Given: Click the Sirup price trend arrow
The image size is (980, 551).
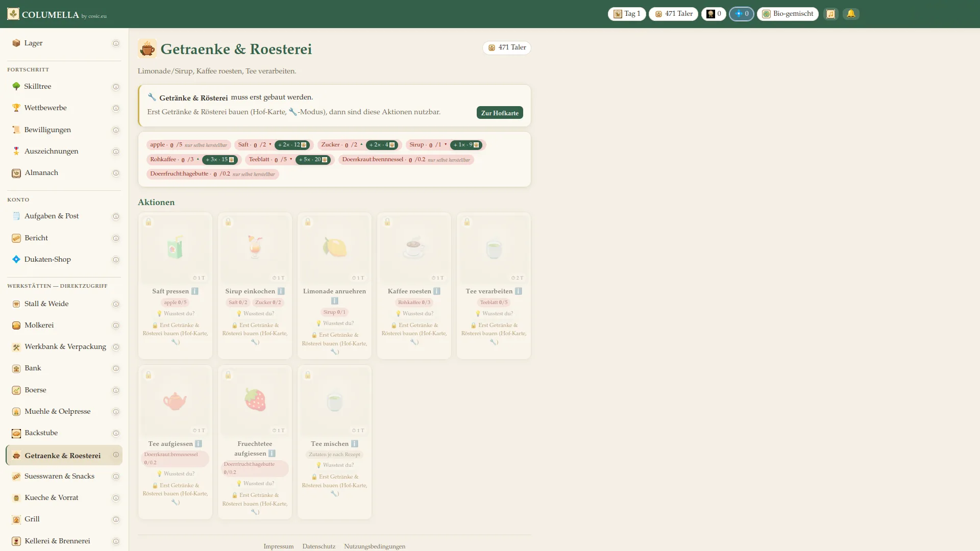Looking at the screenshot, I should pyautogui.click(x=446, y=144).
